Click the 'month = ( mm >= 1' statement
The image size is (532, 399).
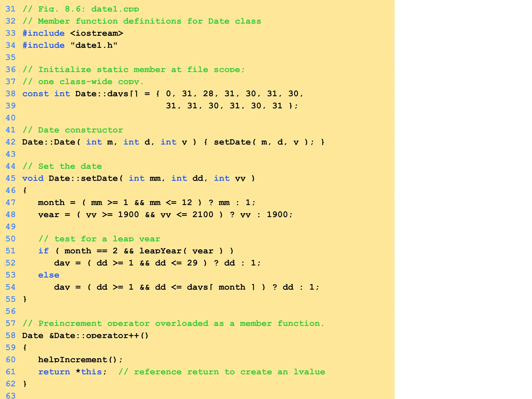coord(147,202)
